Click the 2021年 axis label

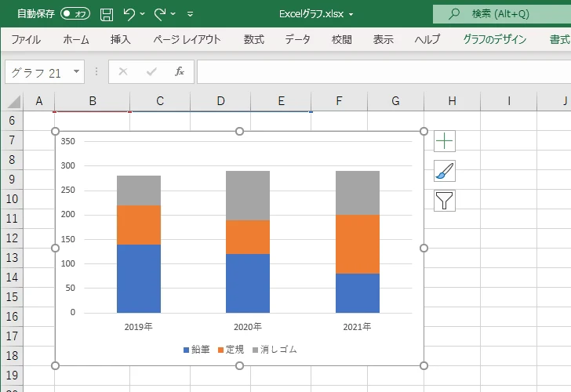click(x=357, y=327)
